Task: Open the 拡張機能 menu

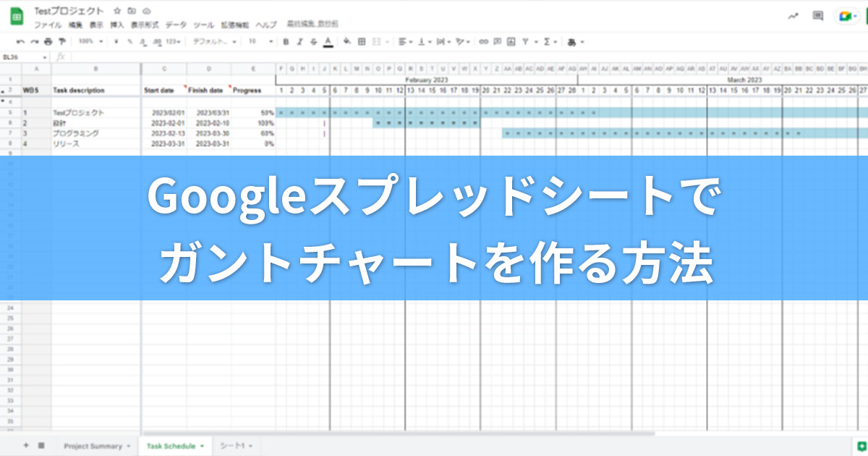Action: coord(235,25)
